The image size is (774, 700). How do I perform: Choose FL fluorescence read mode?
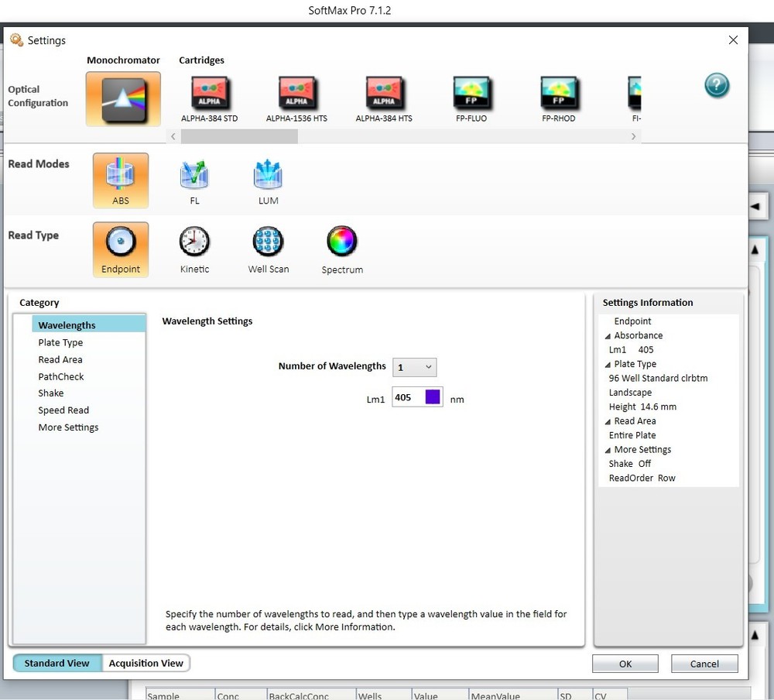194,181
